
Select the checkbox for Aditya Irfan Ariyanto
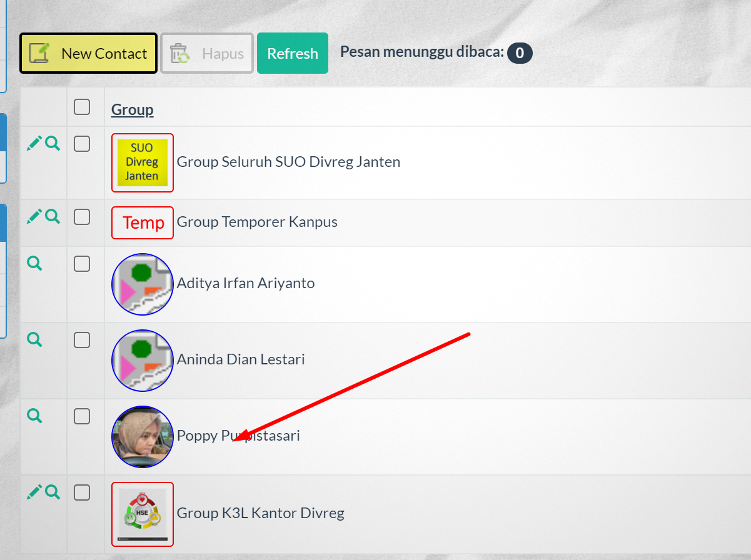point(82,264)
